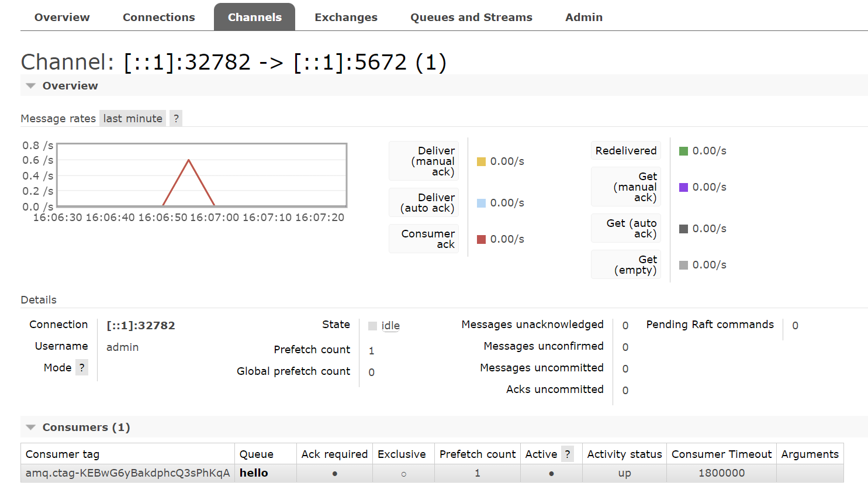Click the idle state label

tap(390, 326)
